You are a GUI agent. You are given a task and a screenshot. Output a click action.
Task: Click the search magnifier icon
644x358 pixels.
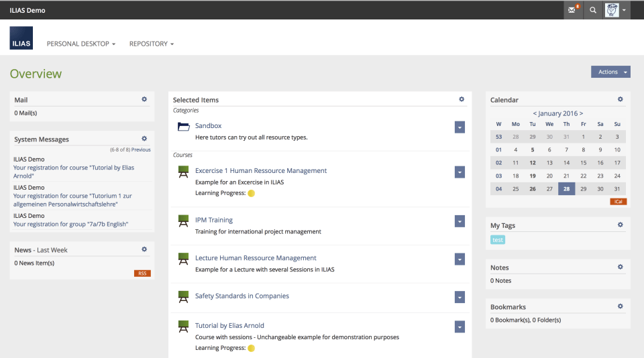[592, 10]
